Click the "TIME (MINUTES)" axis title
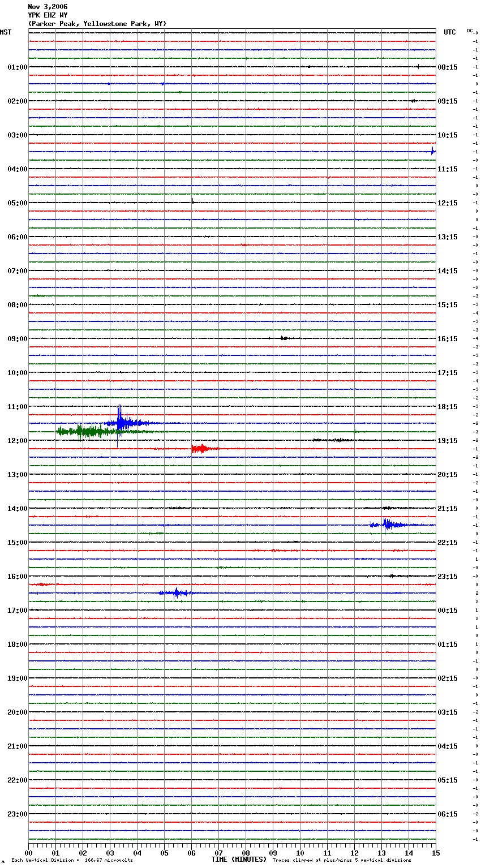This screenshot has width=481, height=868. coord(239,860)
